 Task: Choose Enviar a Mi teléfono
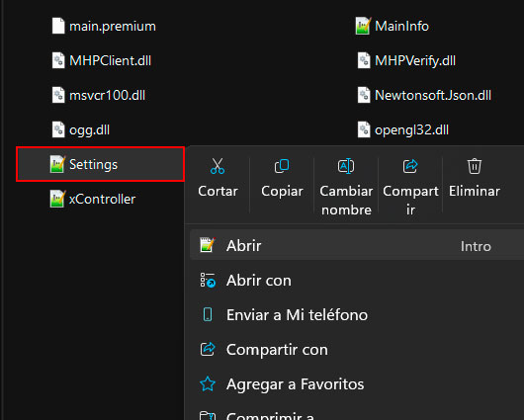tap(357, 314)
